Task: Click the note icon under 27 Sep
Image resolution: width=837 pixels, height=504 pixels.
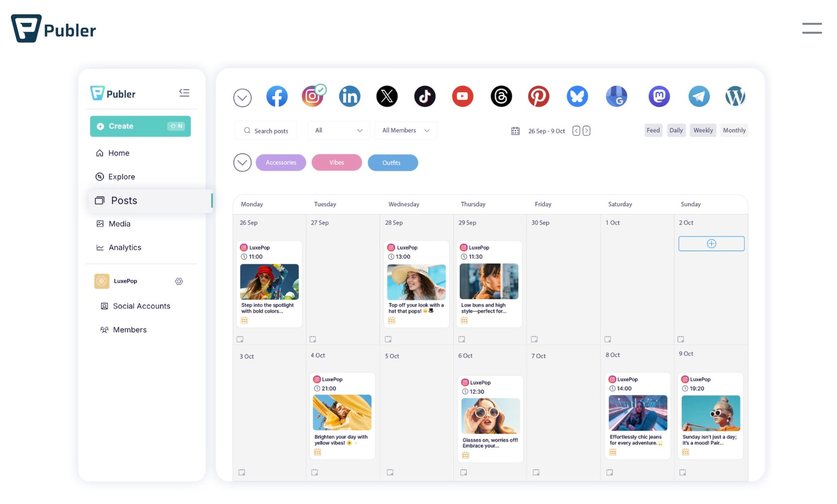Action: pyautogui.click(x=313, y=339)
